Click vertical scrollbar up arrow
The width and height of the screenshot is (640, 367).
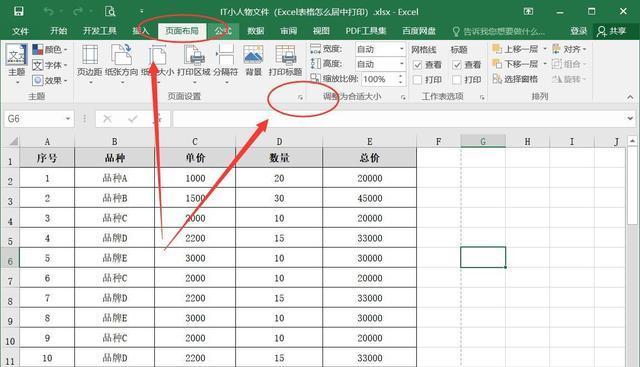(632, 141)
